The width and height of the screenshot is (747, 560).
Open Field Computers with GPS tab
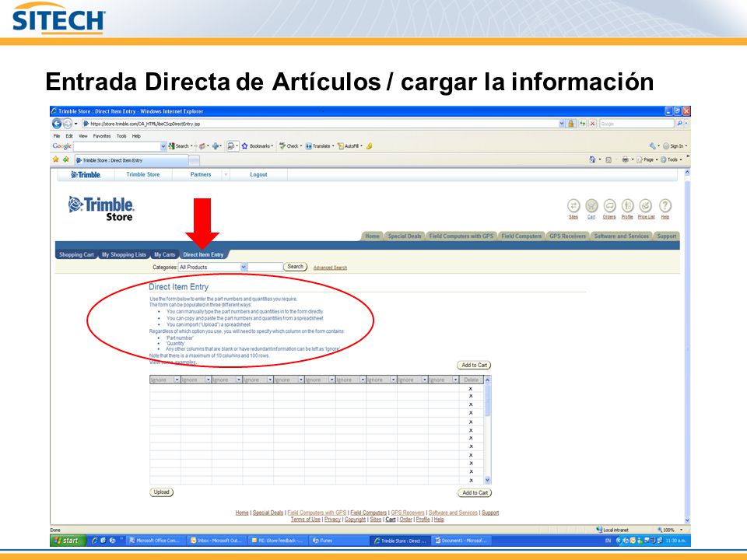point(461,236)
